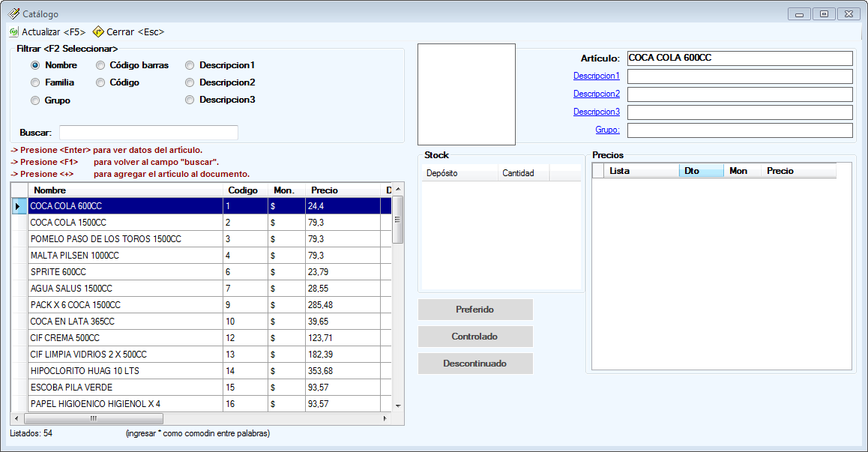Screen dimensions: 868x452
Task: Select CIF LIMPIA VIDRIOS 2 X 500CC row
Action: 202,355
